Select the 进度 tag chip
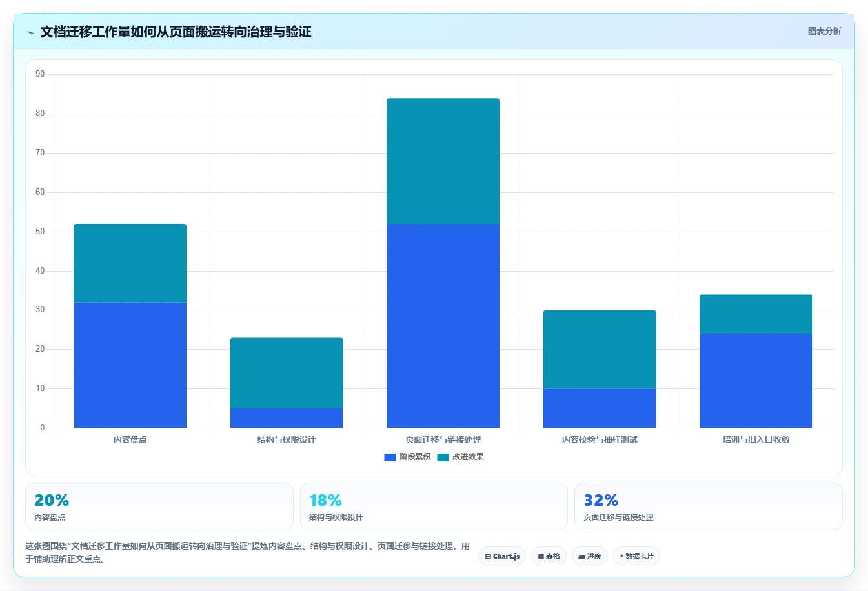The width and height of the screenshot is (868, 591). pos(590,556)
